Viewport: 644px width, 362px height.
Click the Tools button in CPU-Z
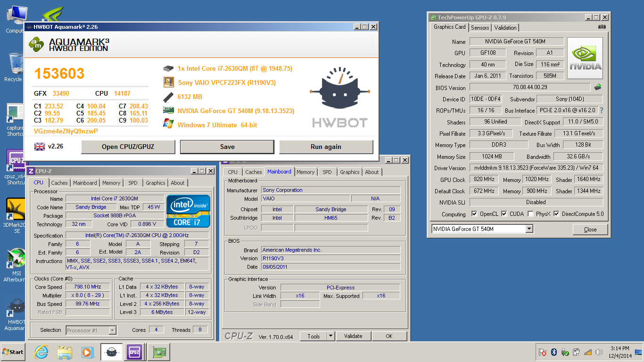point(314,336)
